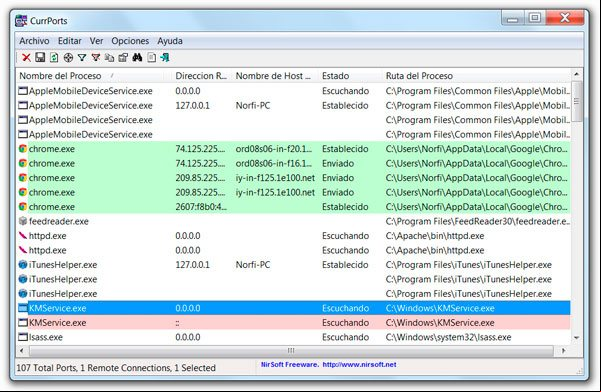Click 2607:f8b0:4... address cell
The height and width of the screenshot is (392, 601).
coord(201,207)
